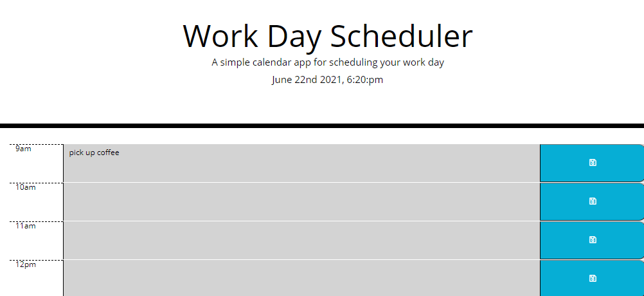Click the 'pick up coffee' entry in 9am block

point(94,153)
